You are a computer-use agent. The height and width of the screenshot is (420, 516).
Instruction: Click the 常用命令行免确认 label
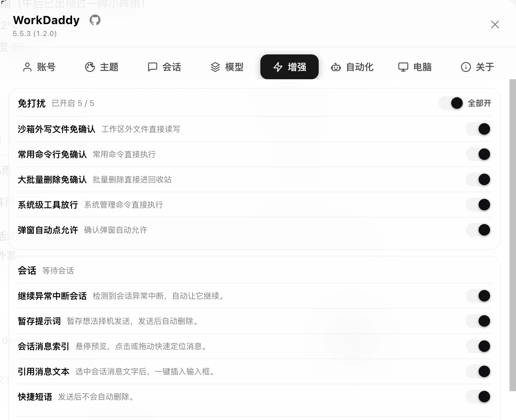(52, 154)
